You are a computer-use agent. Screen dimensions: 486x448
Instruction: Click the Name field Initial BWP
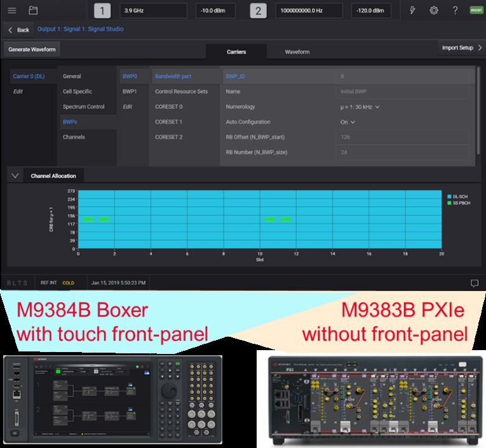[x=402, y=92]
